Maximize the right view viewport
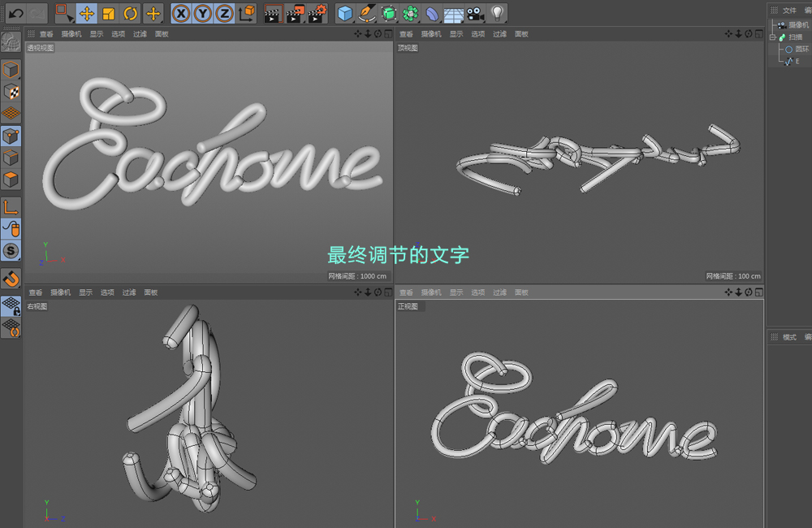Screen dimensions: 812x528 [x=388, y=292]
